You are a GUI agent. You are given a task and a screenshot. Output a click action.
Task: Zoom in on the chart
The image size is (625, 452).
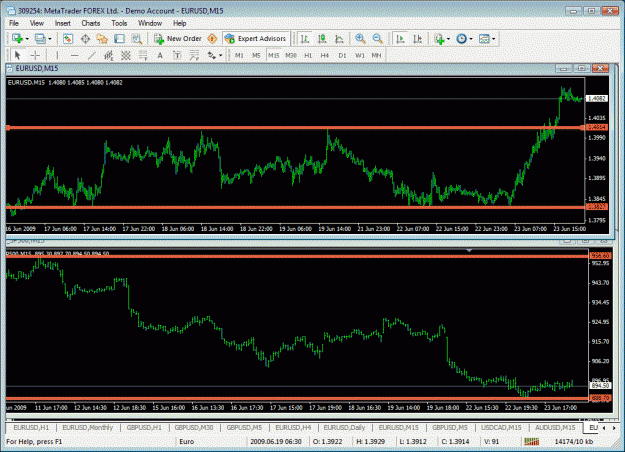point(361,39)
